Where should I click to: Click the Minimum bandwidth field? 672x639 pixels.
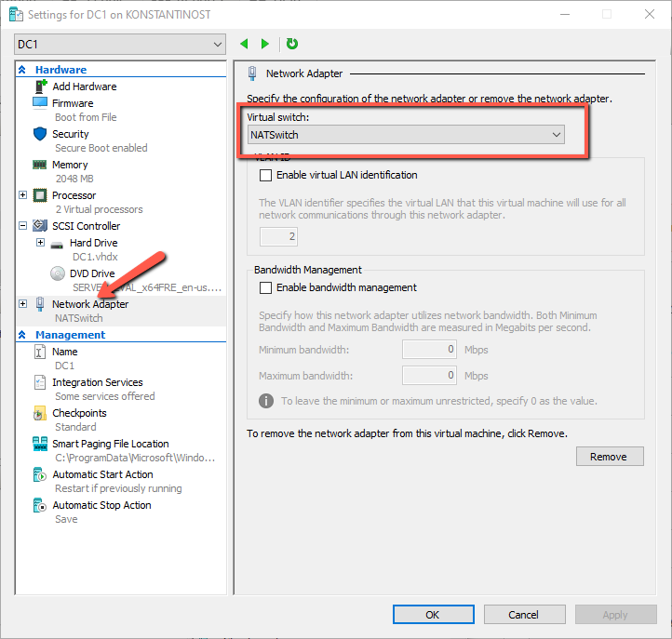(429, 350)
